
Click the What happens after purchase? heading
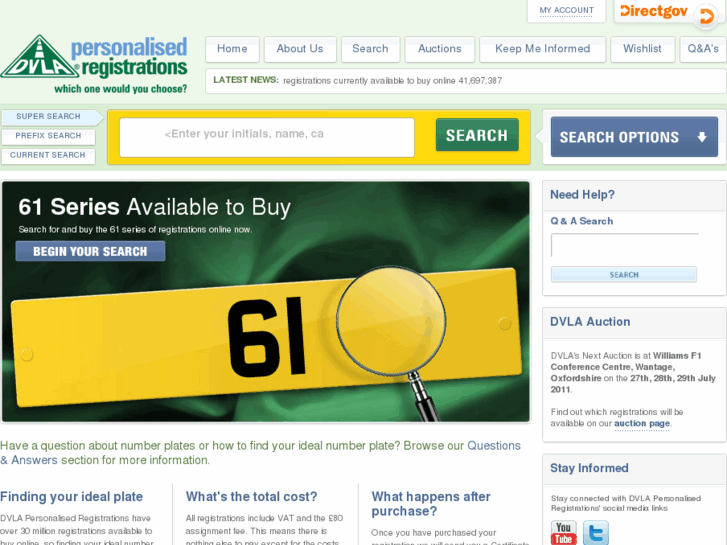[431, 504]
